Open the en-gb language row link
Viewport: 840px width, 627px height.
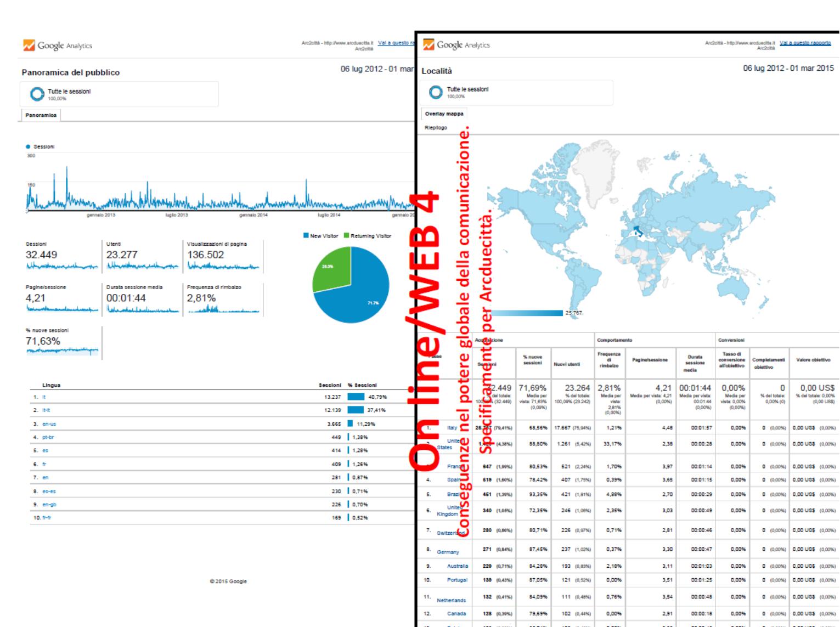tap(49, 505)
